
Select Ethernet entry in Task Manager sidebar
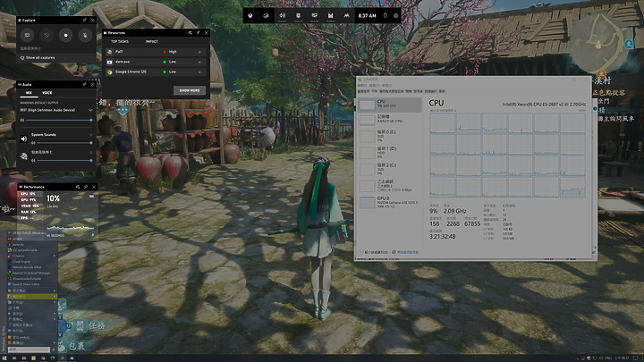coord(389,186)
